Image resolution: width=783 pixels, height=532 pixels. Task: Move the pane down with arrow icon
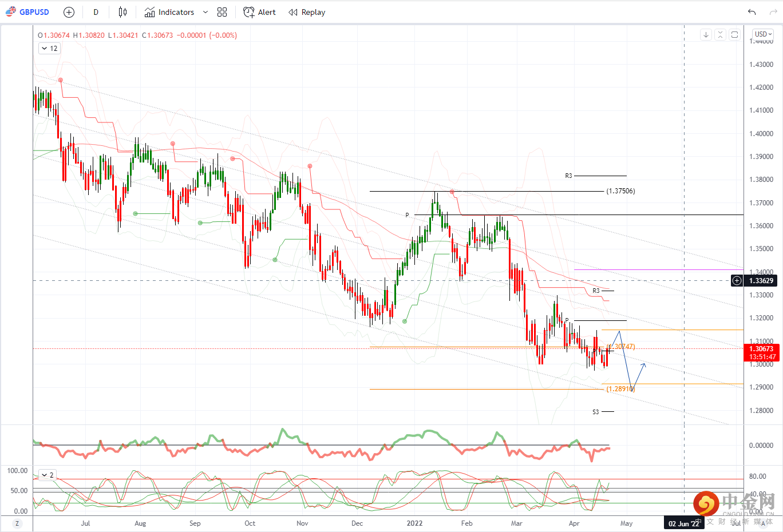pyautogui.click(x=706, y=35)
